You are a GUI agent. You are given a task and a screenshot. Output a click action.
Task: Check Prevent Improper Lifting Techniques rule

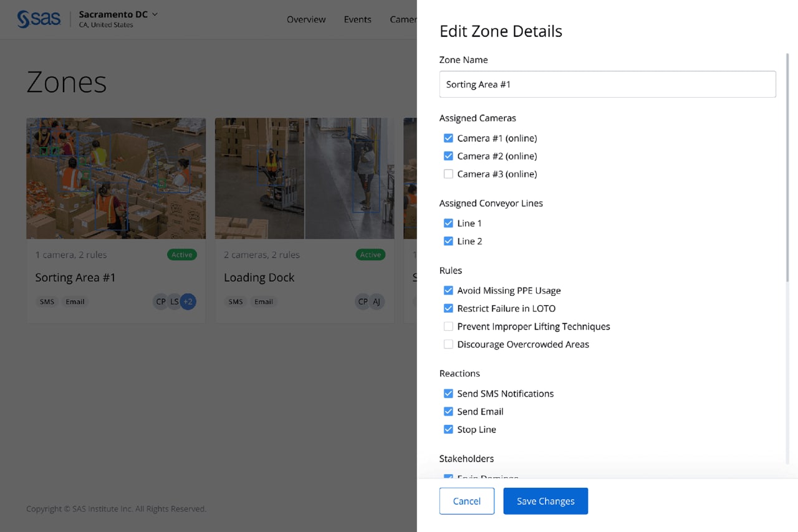pos(448,326)
